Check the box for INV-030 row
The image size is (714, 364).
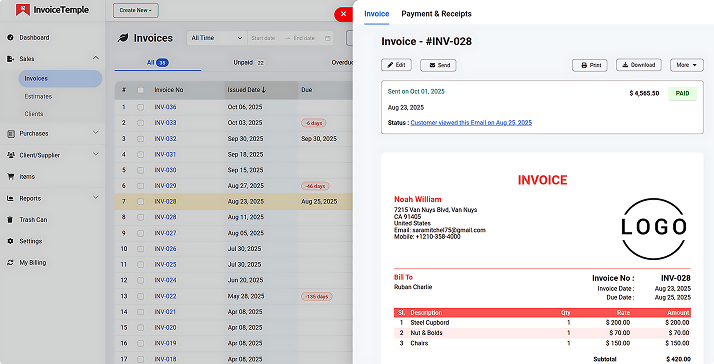(140, 170)
